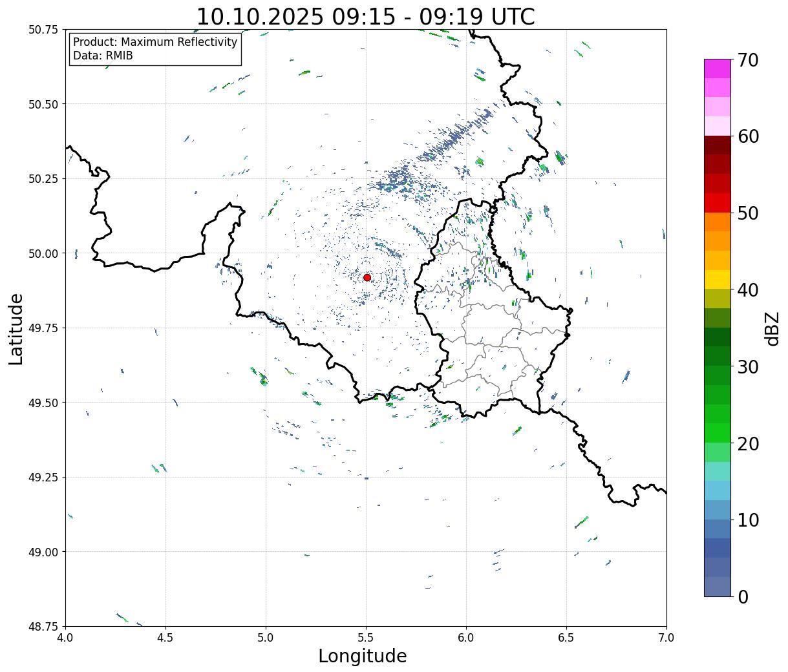Pick the dark maroon colorbar segment below 60
The width and height of the screenshot is (788, 672).
(718, 145)
